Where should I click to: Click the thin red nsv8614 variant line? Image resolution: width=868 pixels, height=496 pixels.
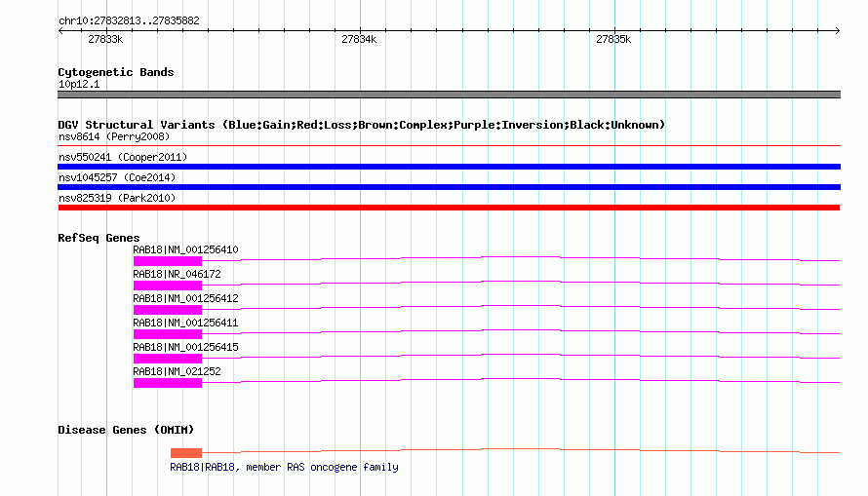449,146
